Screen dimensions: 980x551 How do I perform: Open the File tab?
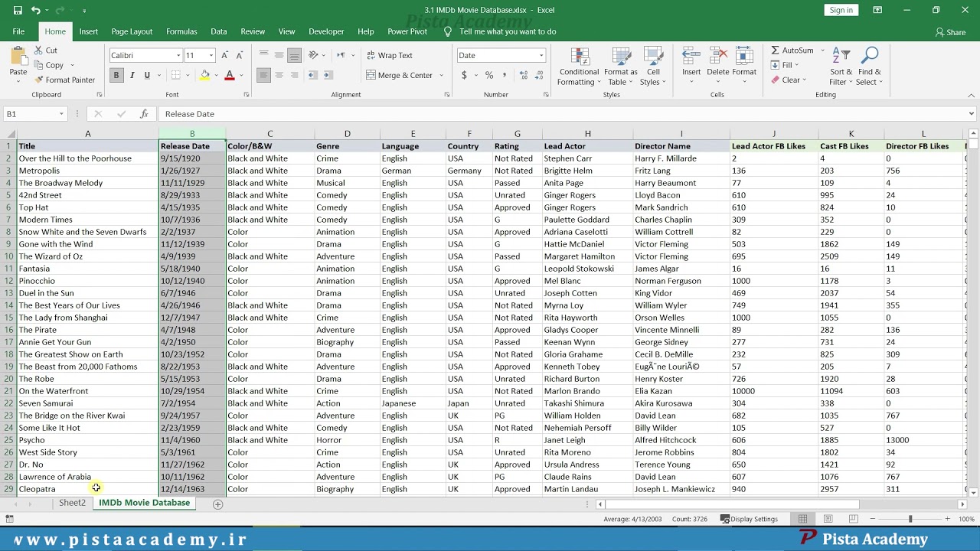coord(18,31)
